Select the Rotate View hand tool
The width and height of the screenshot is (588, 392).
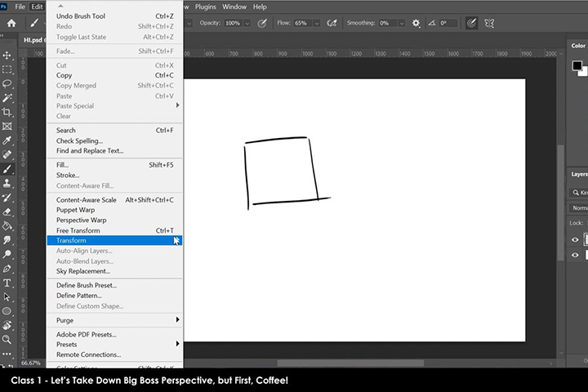click(7, 325)
